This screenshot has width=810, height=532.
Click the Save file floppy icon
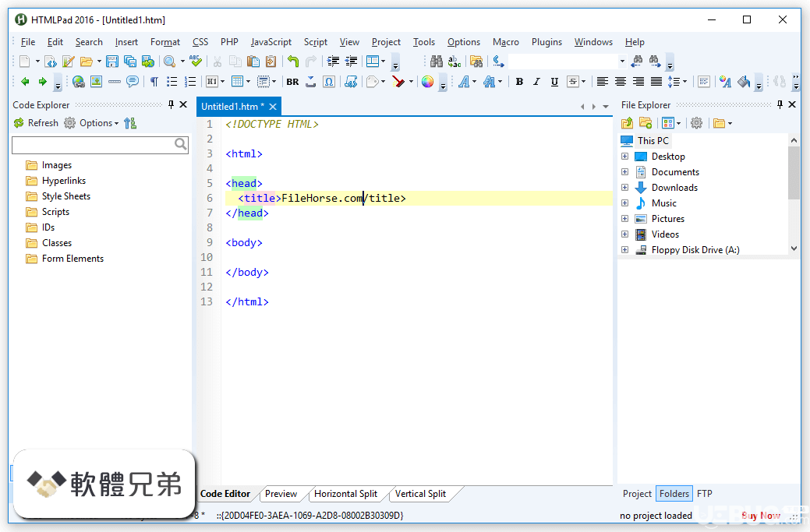[112, 62]
